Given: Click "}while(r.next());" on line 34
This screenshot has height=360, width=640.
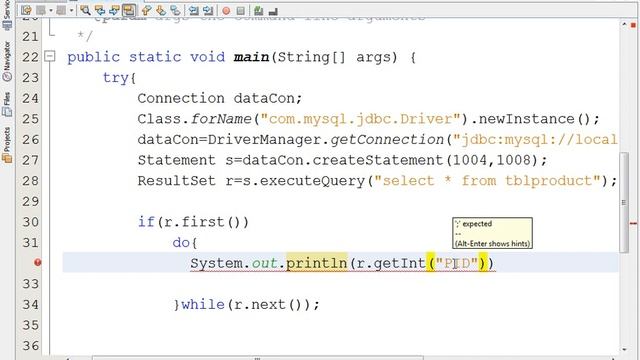Looking at the screenshot, I should coord(247,304).
